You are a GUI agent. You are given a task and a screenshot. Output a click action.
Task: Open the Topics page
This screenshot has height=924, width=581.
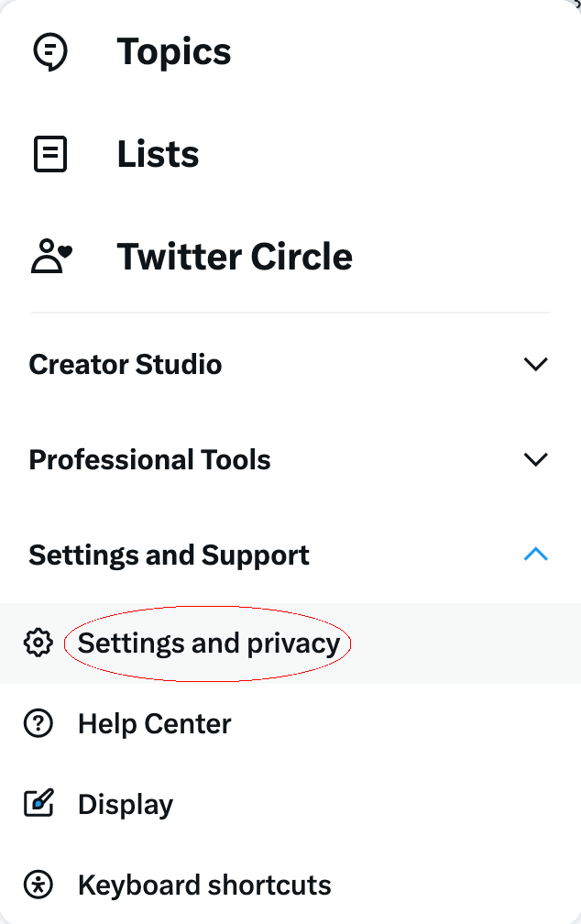tap(173, 51)
